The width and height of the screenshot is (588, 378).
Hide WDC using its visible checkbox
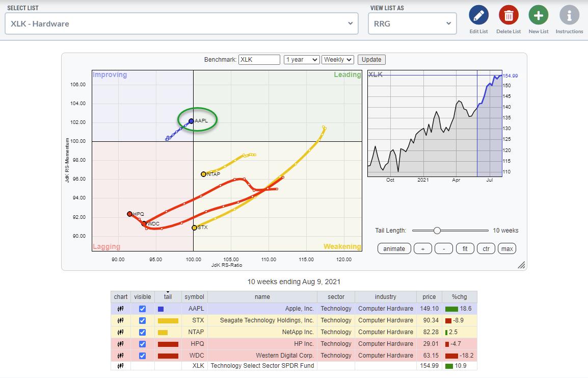click(142, 356)
